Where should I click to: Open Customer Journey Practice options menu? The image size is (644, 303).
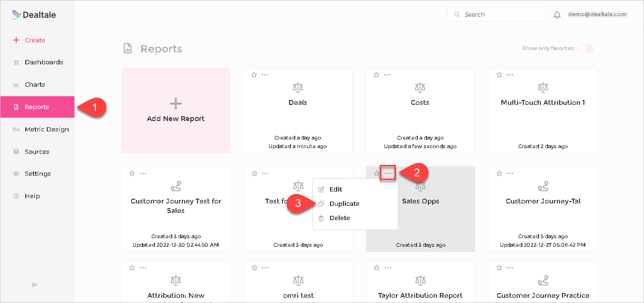510,268
